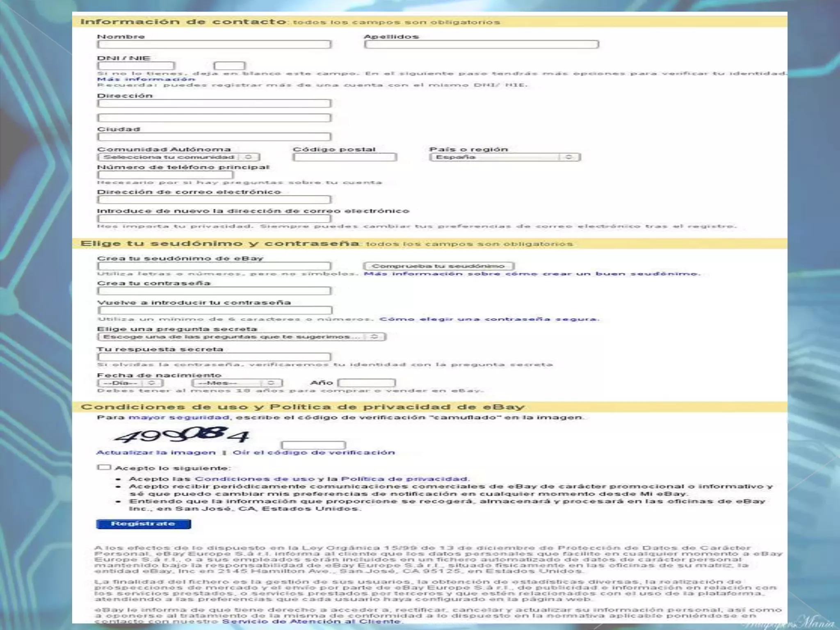The image size is (840, 630).
Task: Click the Año birth year field
Action: click(x=366, y=383)
